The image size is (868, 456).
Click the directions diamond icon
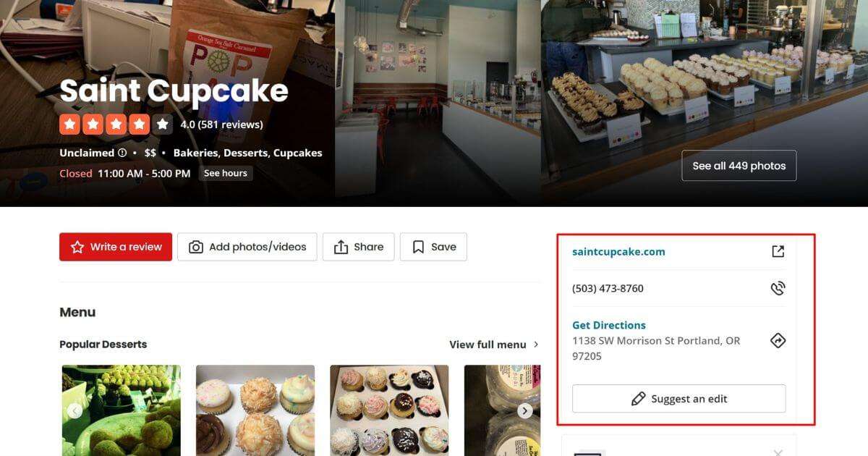coord(778,340)
